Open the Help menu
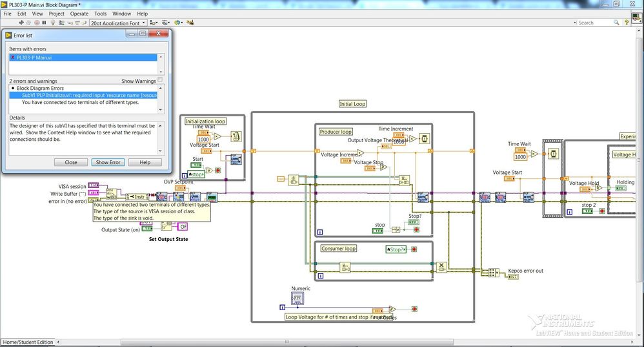This screenshot has width=644, height=347. tap(142, 14)
